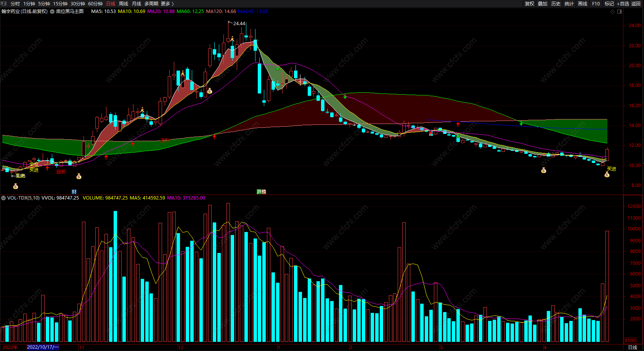This screenshot has height=351, width=644.
Task: Click the 主升 signal label
Action: 165,140
